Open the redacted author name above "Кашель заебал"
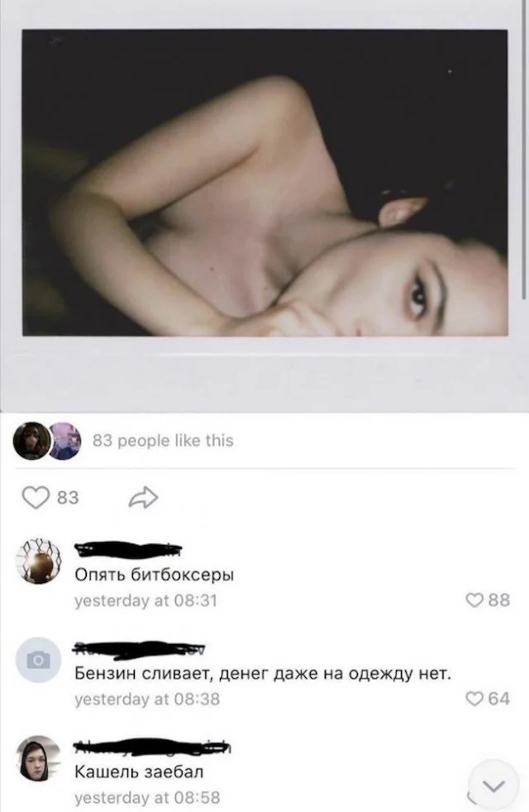This screenshot has width=529, height=812. click(x=153, y=748)
